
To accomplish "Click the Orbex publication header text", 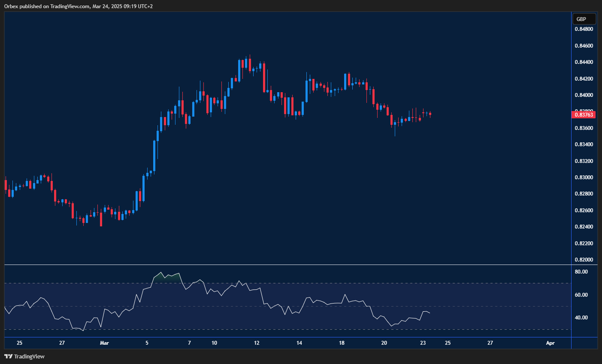I will point(77,6).
